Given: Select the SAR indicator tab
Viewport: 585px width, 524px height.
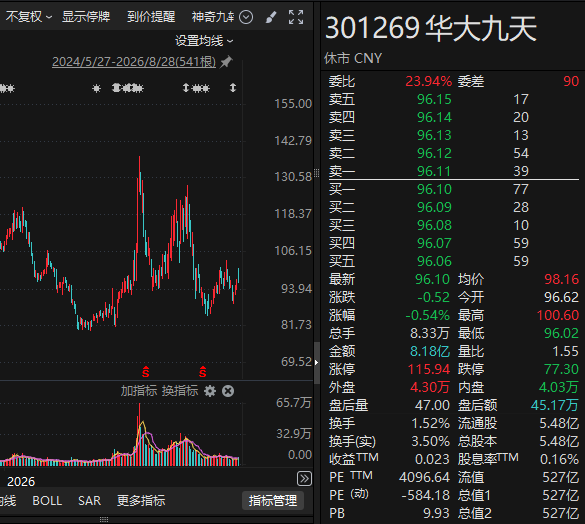Looking at the screenshot, I should [90, 500].
